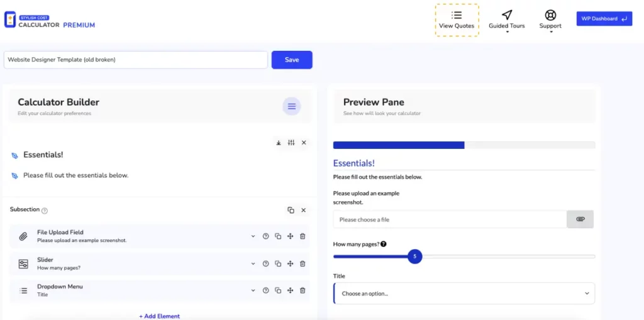Click the blue Save button
Image resolution: width=644 pixels, height=320 pixels.
(292, 60)
